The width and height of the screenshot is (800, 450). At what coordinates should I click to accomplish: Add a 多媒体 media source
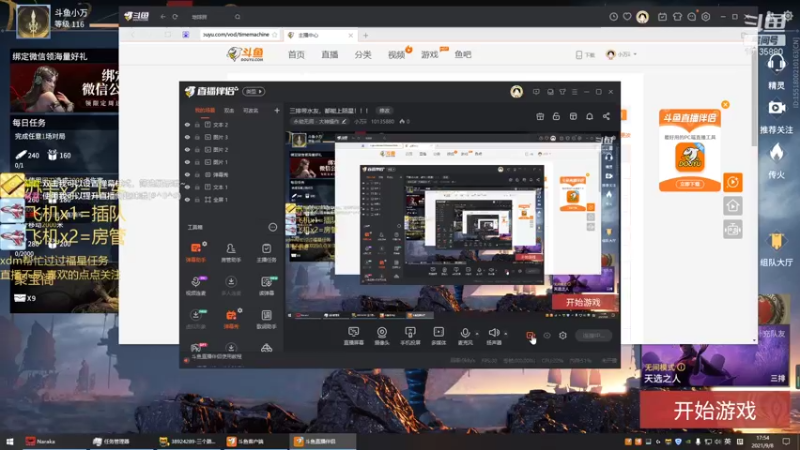coord(438,336)
